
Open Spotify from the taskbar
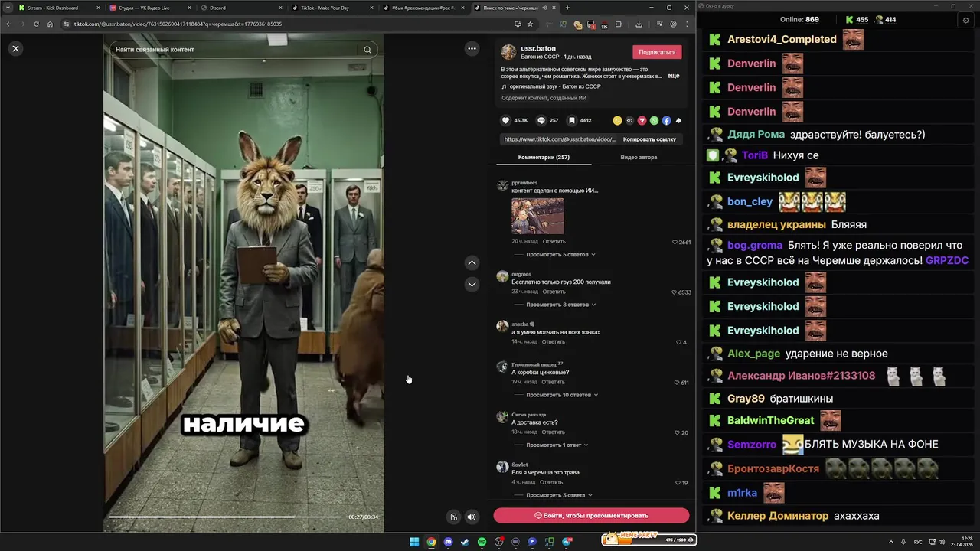click(482, 542)
